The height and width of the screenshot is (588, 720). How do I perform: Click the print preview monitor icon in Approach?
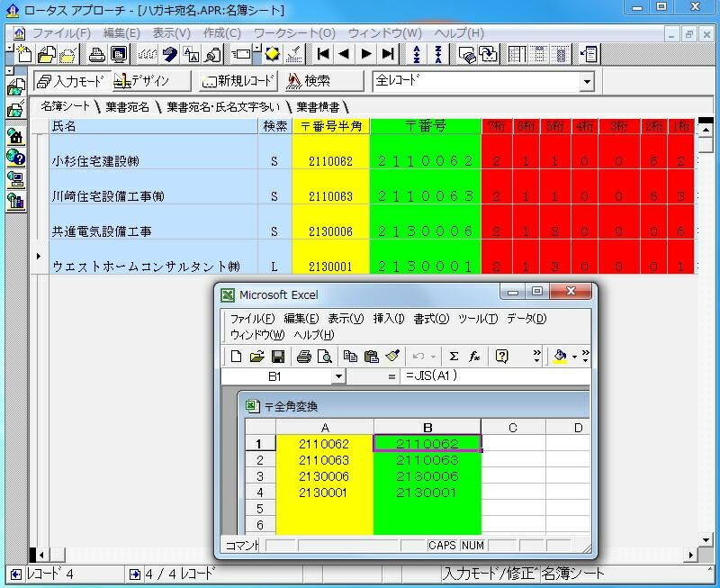pyautogui.click(x=119, y=54)
